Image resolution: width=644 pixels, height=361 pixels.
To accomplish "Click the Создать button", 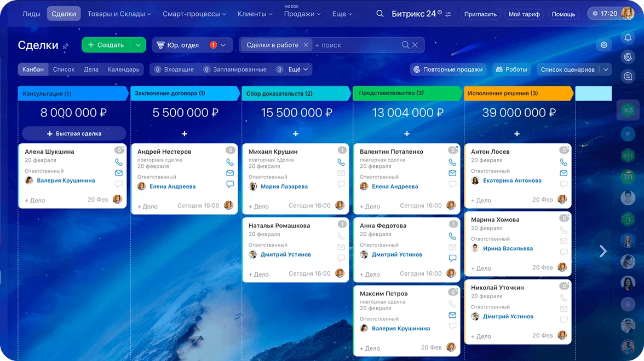I will click(x=106, y=45).
